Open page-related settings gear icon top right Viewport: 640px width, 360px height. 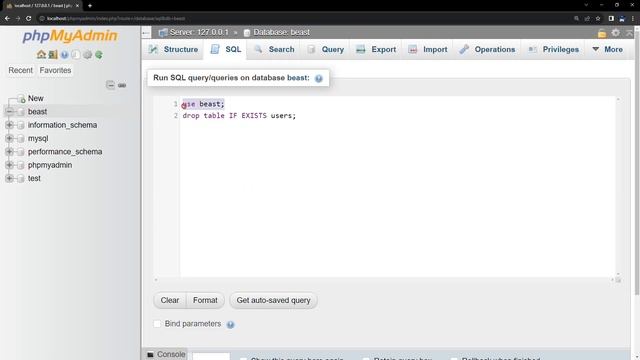616,33
